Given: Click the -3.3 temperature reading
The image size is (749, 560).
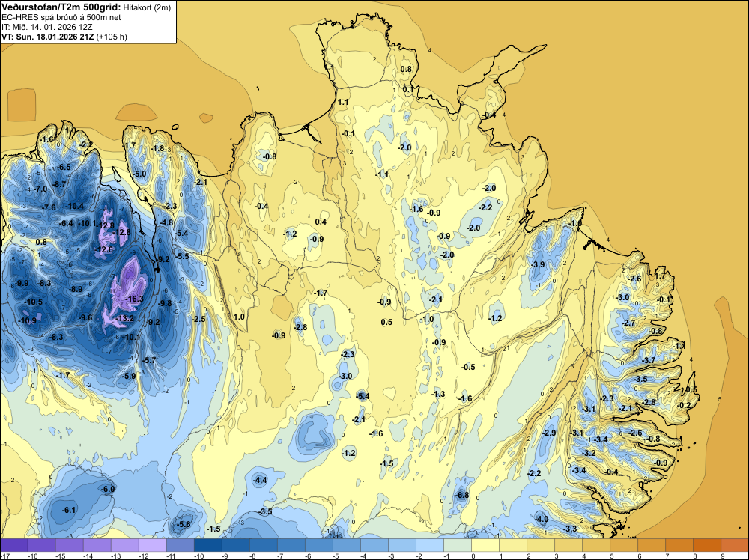Looking at the screenshot, I should 570,529.
